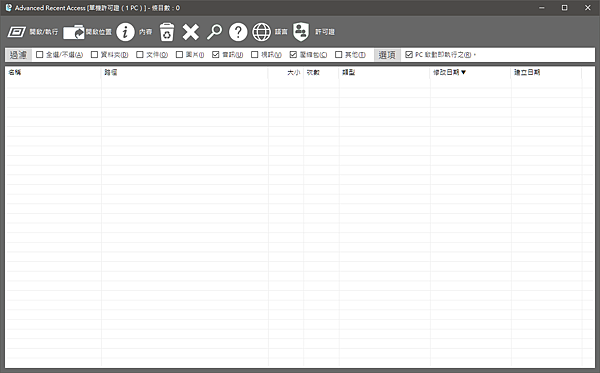Enable the 視訊(V) video filter checkbox
Image resolution: width=600 pixels, height=373 pixels.
254,55
